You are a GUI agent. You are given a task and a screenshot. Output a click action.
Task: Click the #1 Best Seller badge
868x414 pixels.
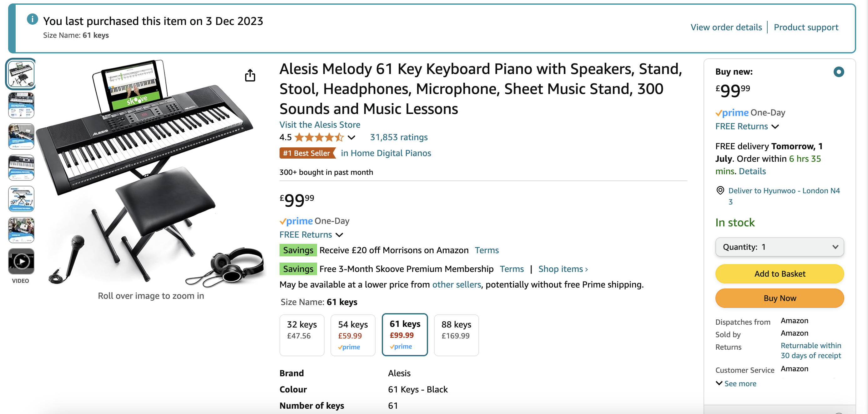[x=307, y=153]
